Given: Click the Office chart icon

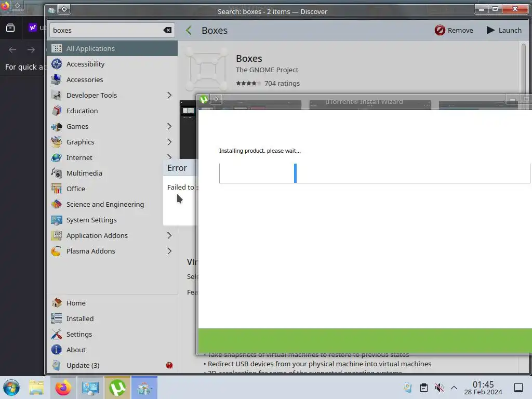Looking at the screenshot, I should (x=56, y=189).
